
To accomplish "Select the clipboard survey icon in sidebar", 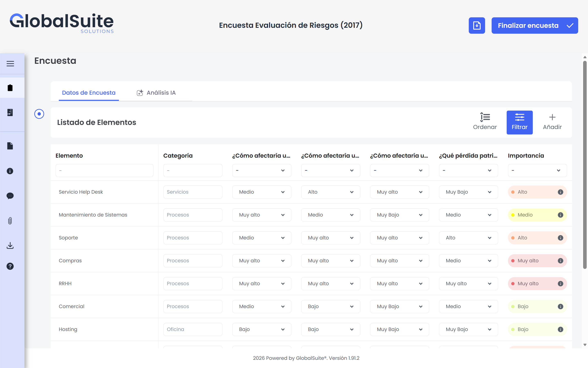I will [x=10, y=88].
